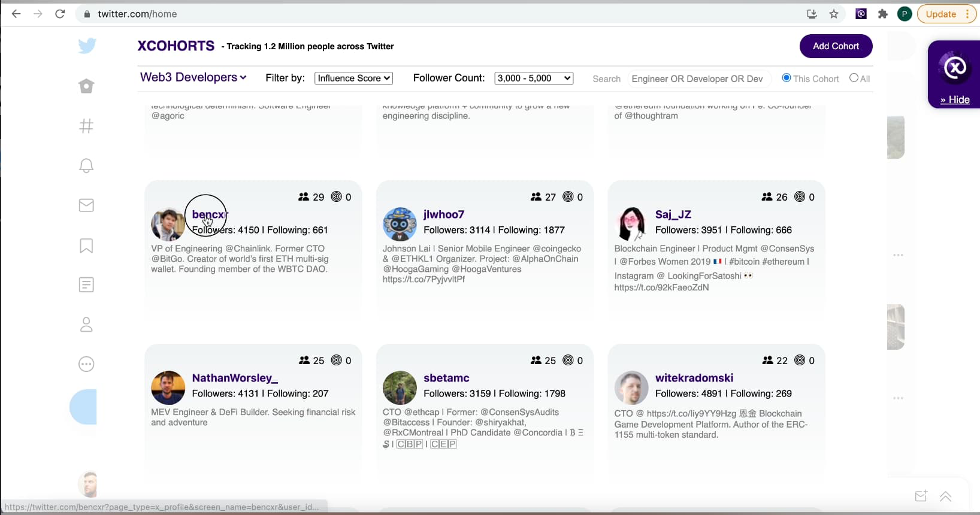This screenshot has height=515, width=980.
Task: Open the Twitter Home icon
Action: click(86, 86)
